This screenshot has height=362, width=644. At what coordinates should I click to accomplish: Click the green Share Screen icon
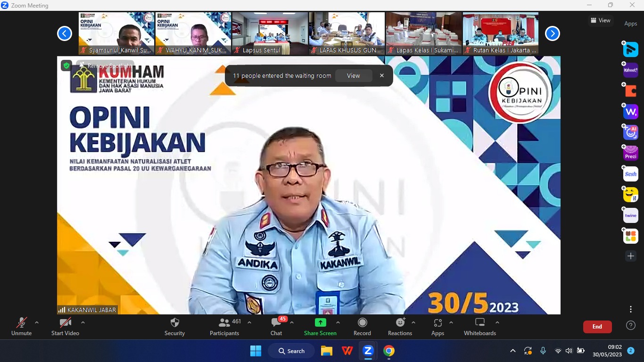pyautogui.click(x=320, y=322)
